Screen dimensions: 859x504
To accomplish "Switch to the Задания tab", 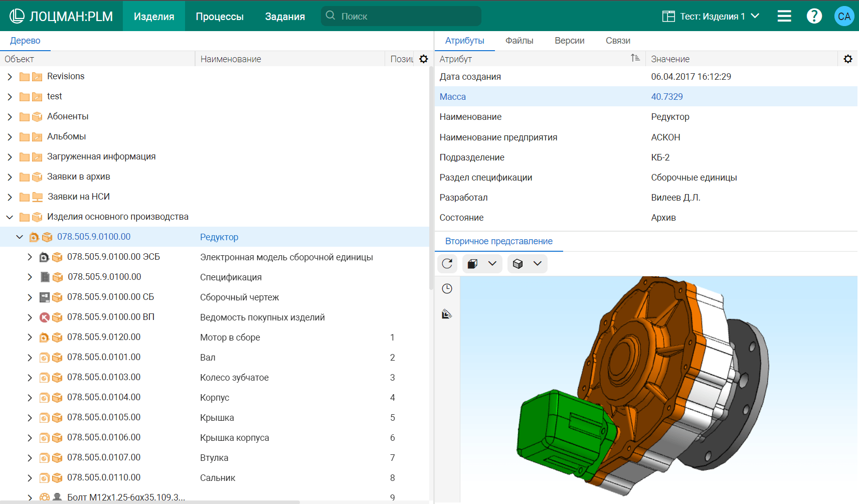I will (x=285, y=16).
